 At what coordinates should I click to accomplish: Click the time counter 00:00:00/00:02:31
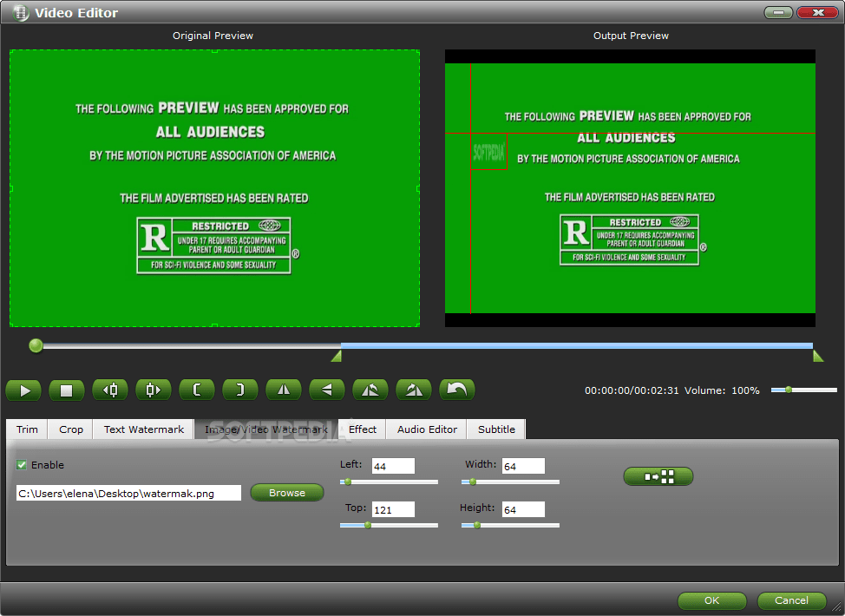coord(632,390)
